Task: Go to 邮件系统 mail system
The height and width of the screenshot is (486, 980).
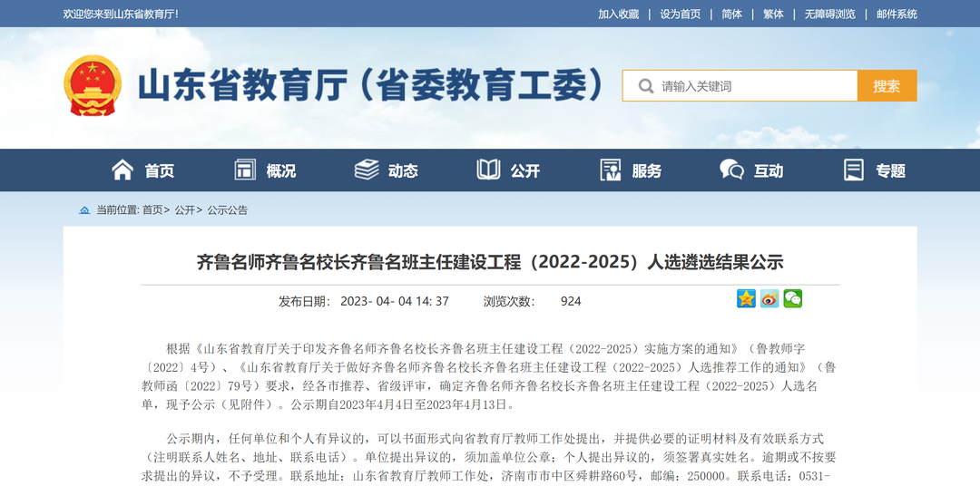Action: point(897,14)
